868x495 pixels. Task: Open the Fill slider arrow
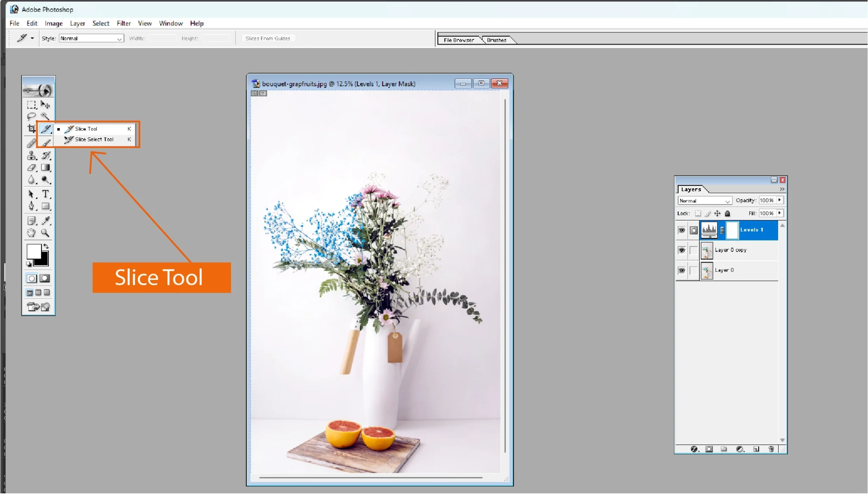click(x=779, y=213)
